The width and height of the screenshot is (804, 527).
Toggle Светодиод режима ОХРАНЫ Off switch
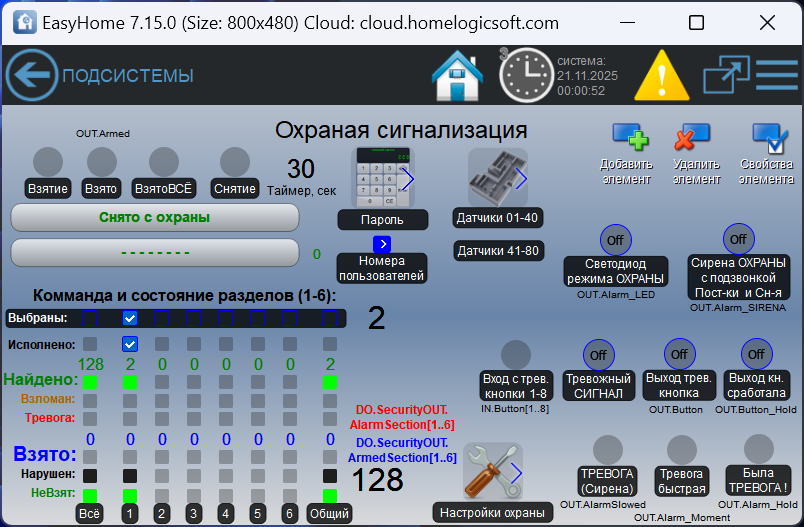[x=614, y=240]
